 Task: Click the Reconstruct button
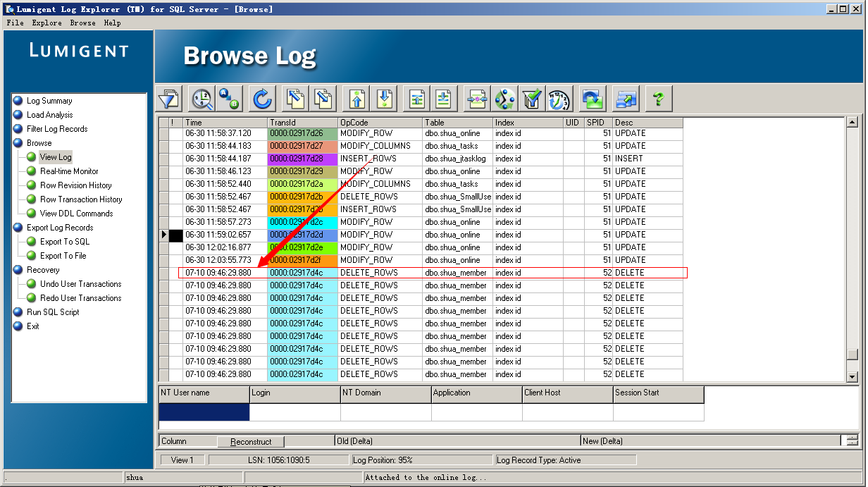coord(251,442)
